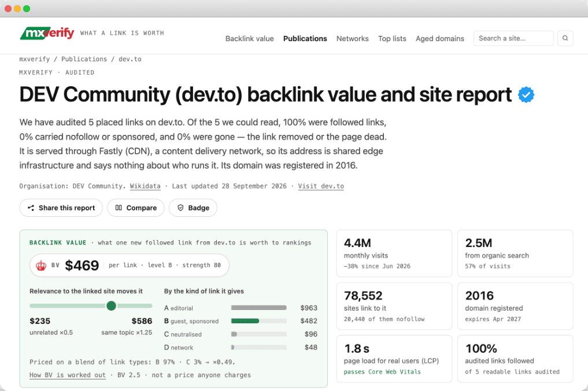Click the page title heading
588x391 pixels.
coord(265,94)
